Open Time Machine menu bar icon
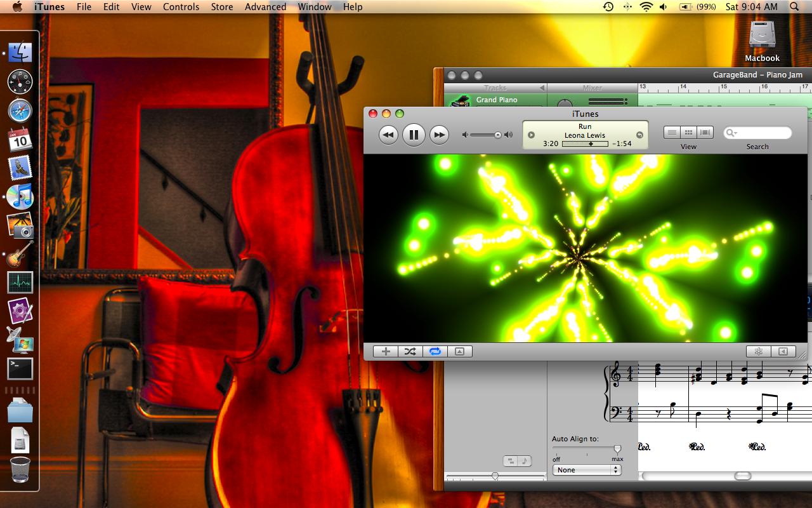The width and height of the screenshot is (812, 508). pos(608,7)
